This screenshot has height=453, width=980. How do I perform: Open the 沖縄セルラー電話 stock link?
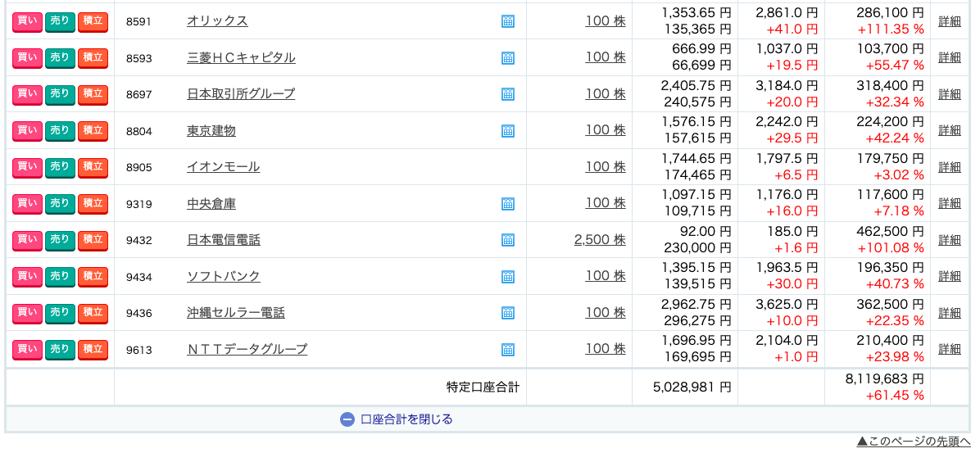[236, 312]
